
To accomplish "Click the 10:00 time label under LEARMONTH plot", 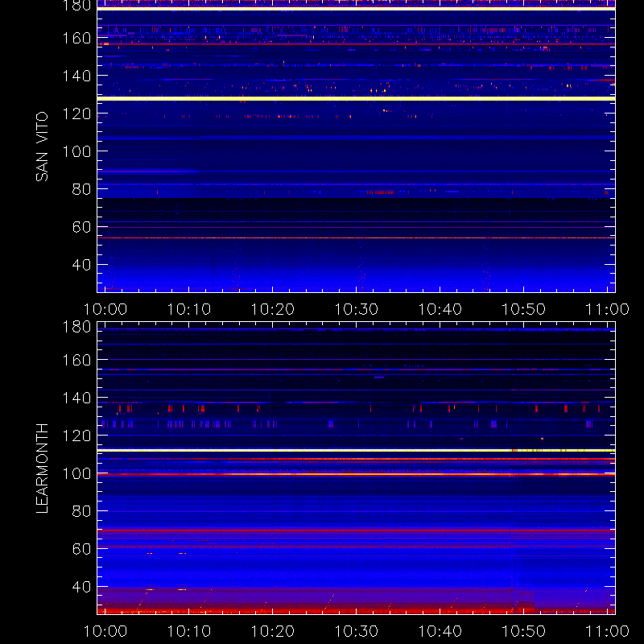I will coord(105,631).
